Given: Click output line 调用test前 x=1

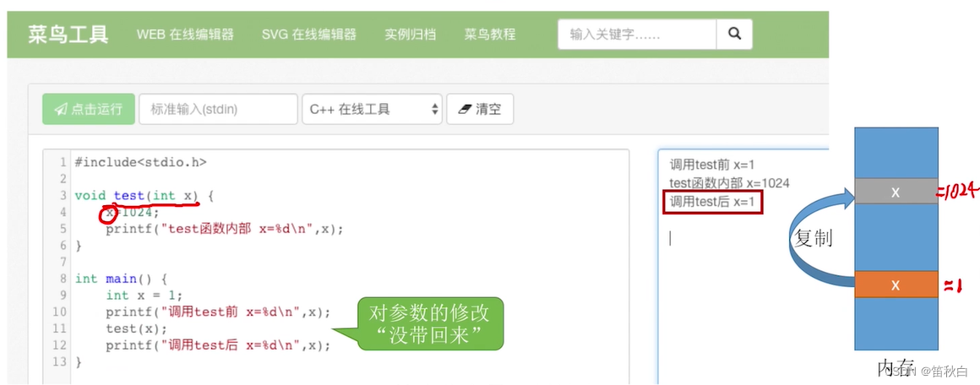Looking at the screenshot, I should click(712, 165).
